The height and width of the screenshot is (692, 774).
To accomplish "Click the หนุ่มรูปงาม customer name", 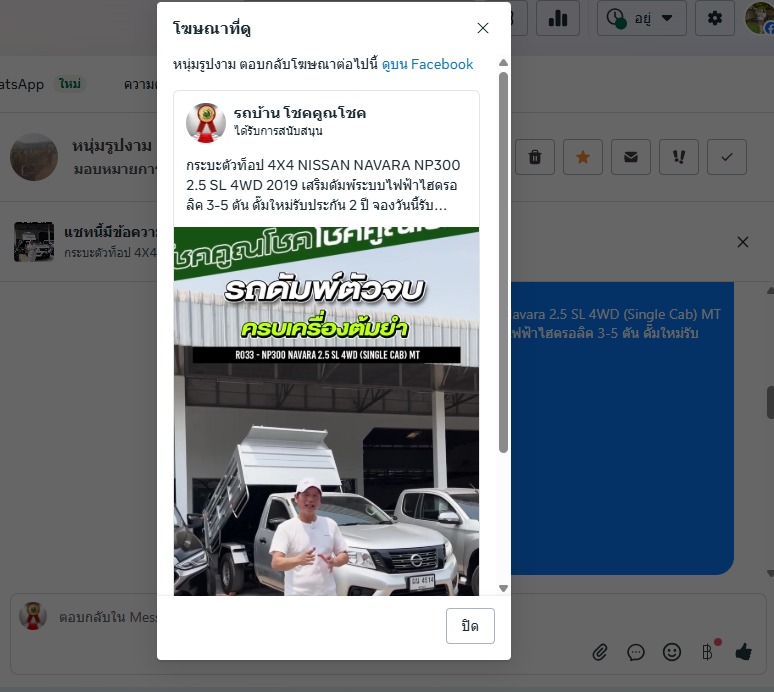I will [x=112, y=146].
